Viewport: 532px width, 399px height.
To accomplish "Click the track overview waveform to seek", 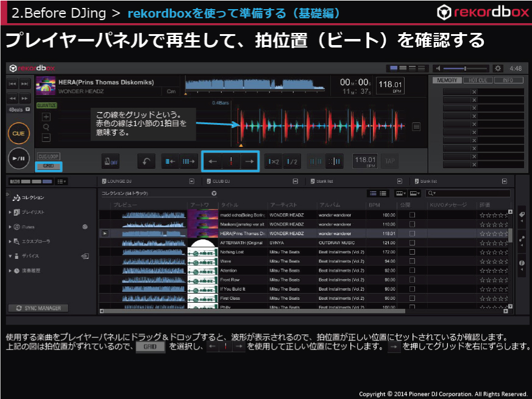I will [x=255, y=85].
